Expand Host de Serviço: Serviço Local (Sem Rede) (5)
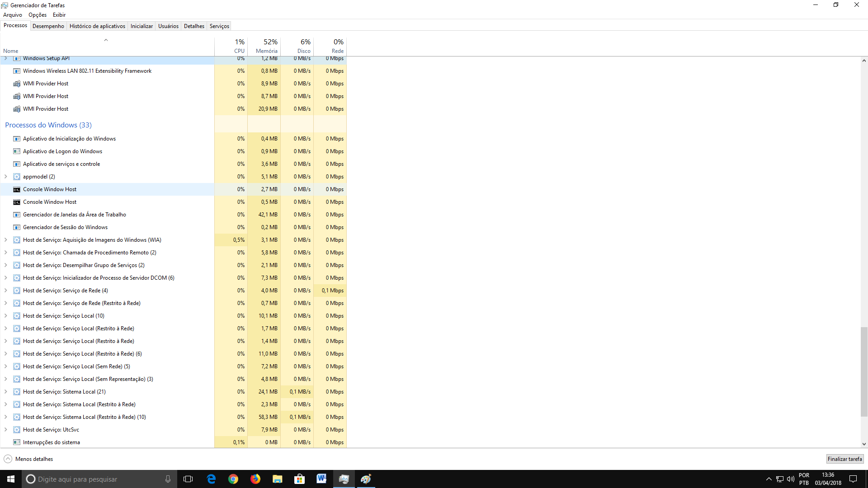The width and height of the screenshot is (868, 488). (x=6, y=366)
